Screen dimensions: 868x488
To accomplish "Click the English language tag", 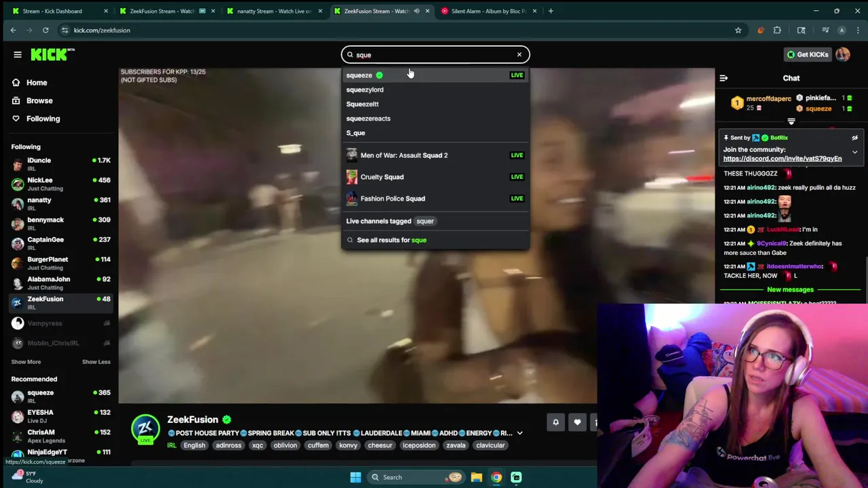I will pos(194,446).
